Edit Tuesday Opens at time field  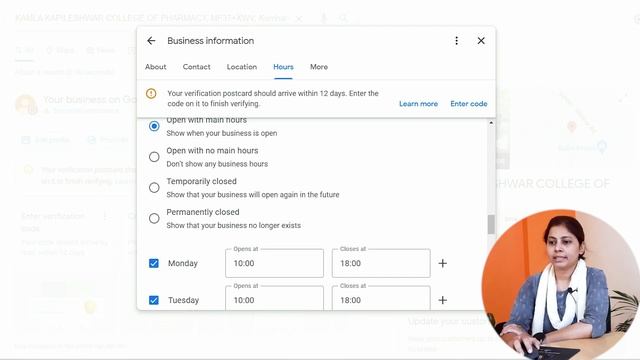click(274, 298)
